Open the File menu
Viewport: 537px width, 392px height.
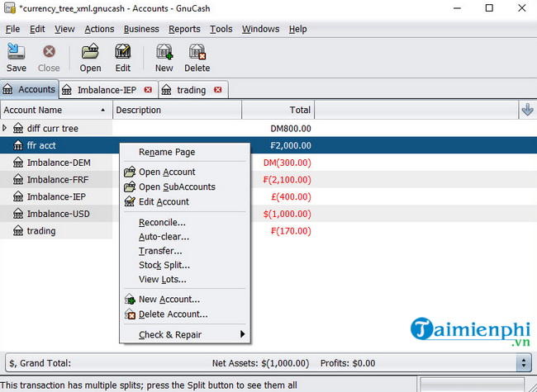[x=12, y=29]
